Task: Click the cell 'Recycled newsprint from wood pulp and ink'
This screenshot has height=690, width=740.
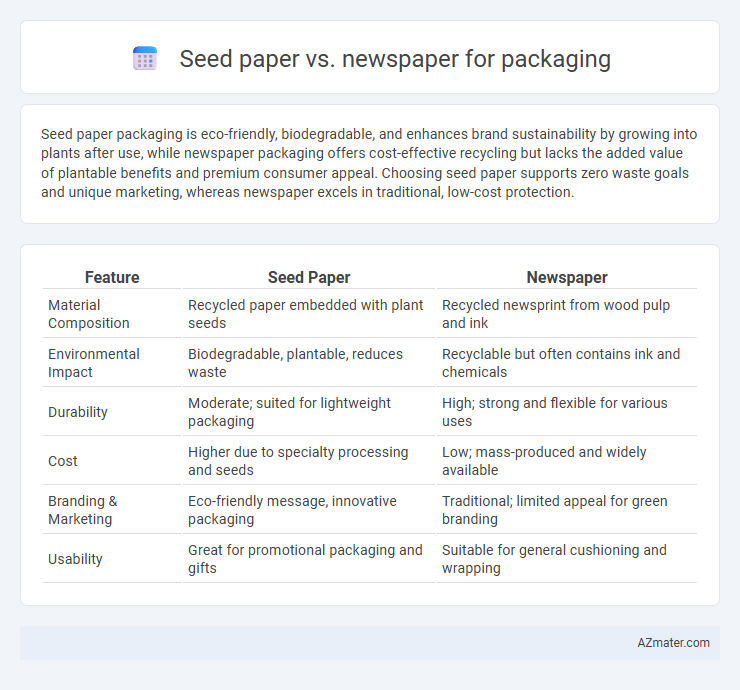Action: (567, 314)
